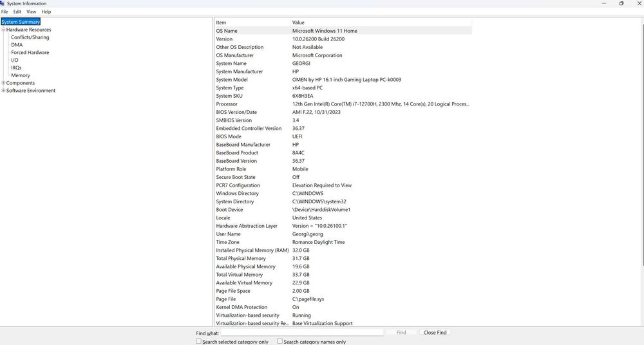This screenshot has width=644, height=345.
Task: Open the Edit menu
Action: (17, 12)
